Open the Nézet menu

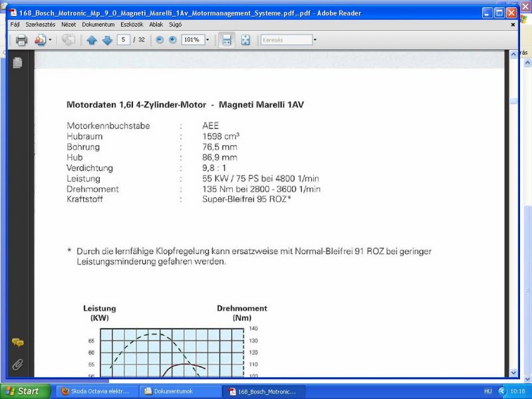(68, 25)
